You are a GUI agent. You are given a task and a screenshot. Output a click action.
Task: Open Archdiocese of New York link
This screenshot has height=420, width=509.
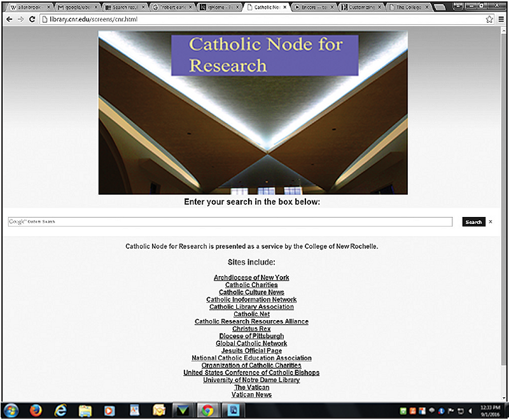[251, 277]
